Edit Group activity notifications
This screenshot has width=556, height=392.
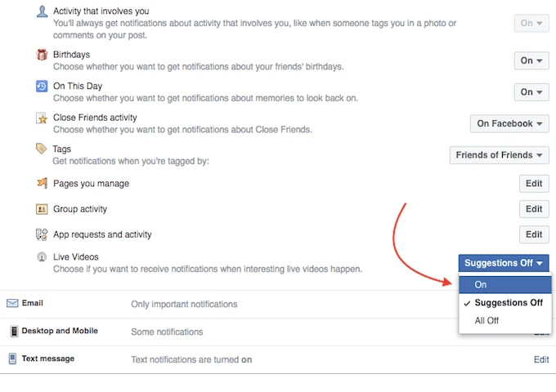coord(534,209)
